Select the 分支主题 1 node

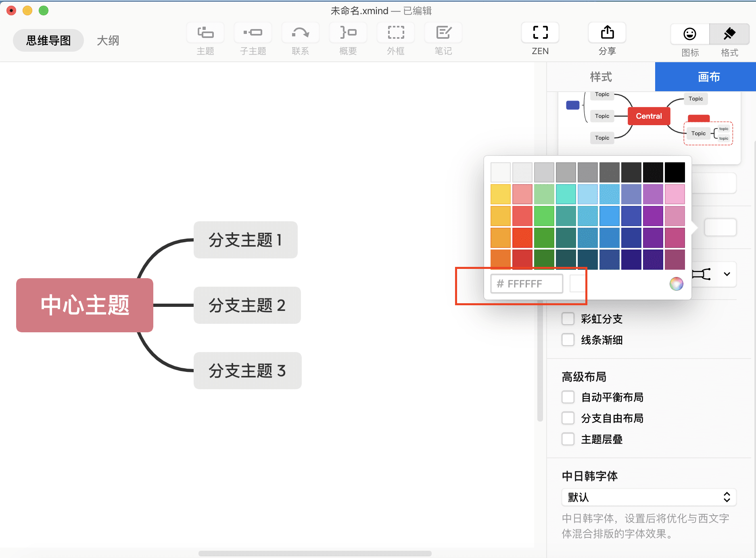coord(246,240)
